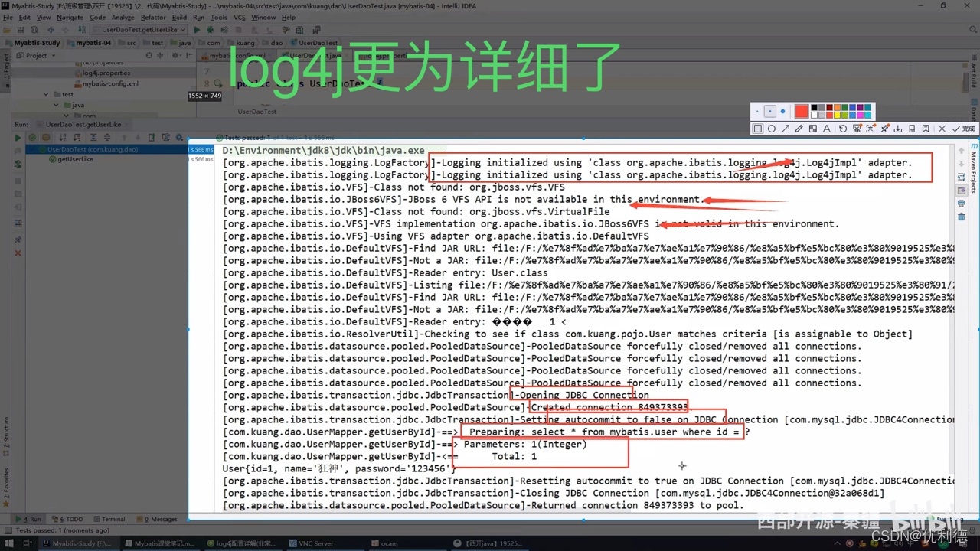Close Run tab with red X icon

click(18, 253)
